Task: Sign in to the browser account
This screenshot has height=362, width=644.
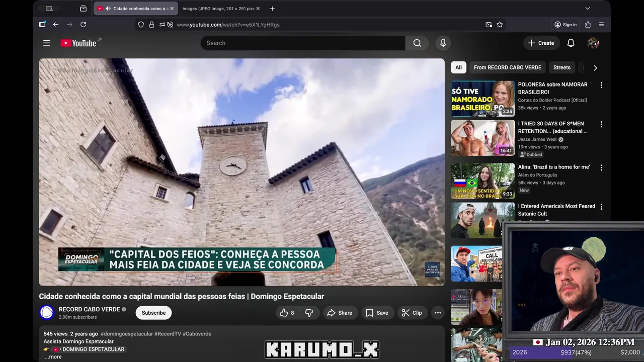Action: coord(566,25)
